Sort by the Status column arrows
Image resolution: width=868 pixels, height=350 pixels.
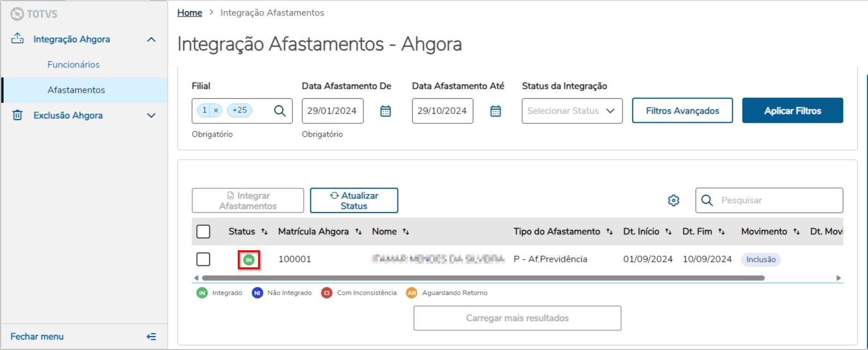[265, 232]
